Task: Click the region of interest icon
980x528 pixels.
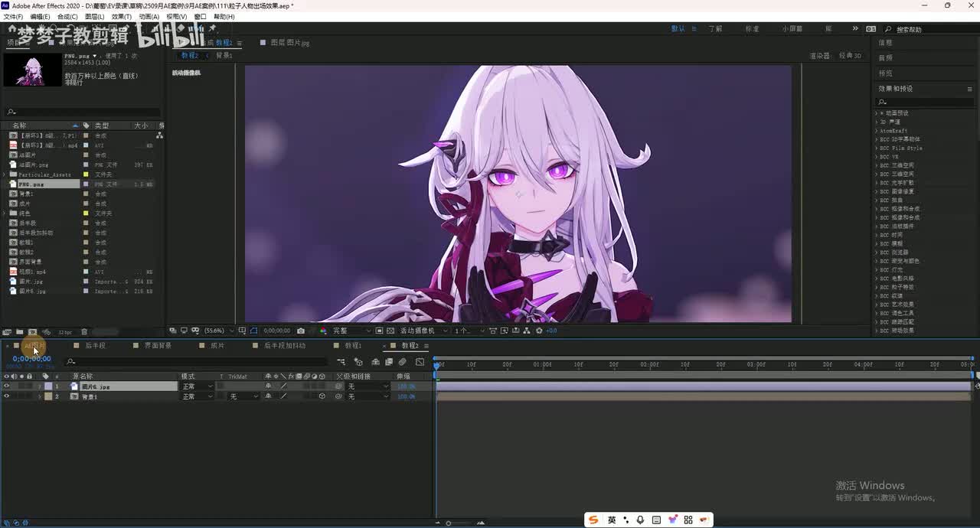Action: pyautogui.click(x=379, y=331)
